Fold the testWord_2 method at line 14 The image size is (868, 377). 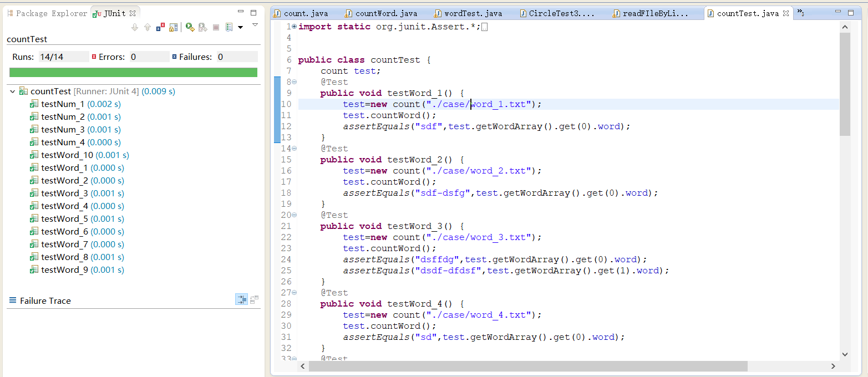tap(294, 149)
